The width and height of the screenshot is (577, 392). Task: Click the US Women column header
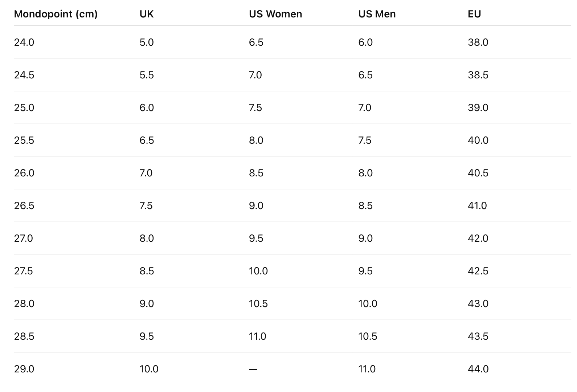tap(275, 14)
